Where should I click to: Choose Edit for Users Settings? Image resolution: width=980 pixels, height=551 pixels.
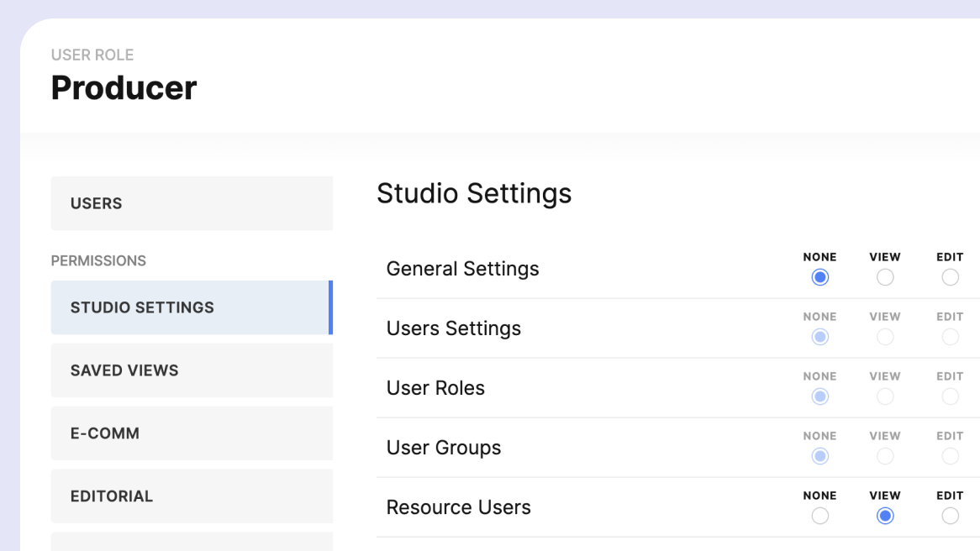point(950,337)
